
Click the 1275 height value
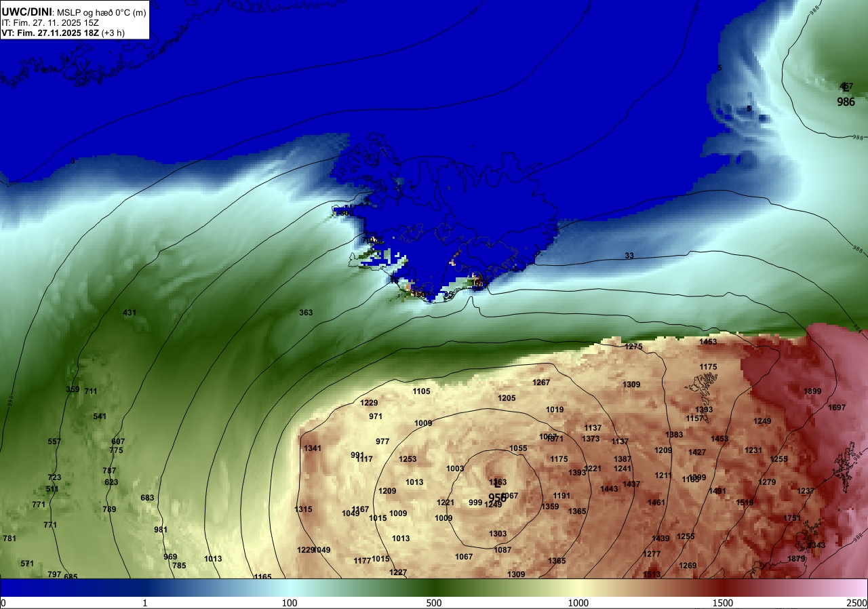point(633,347)
